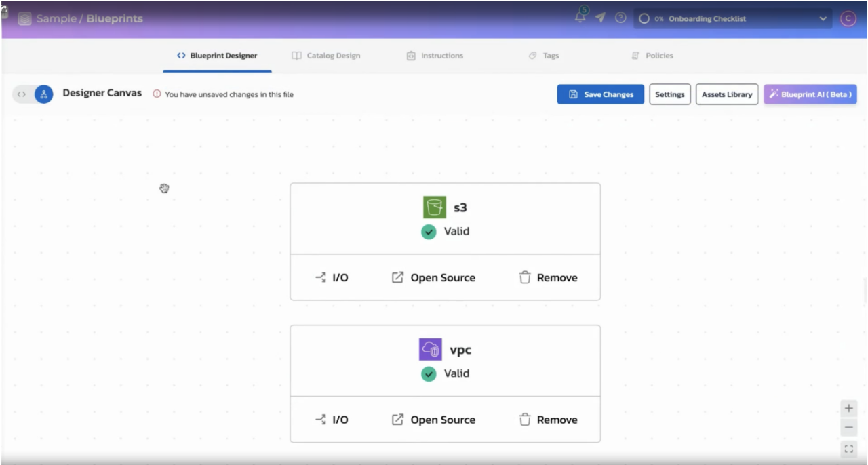The width and height of the screenshot is (868, 465).
Task: Click the paper plane send icon
Action: [600, 18]
